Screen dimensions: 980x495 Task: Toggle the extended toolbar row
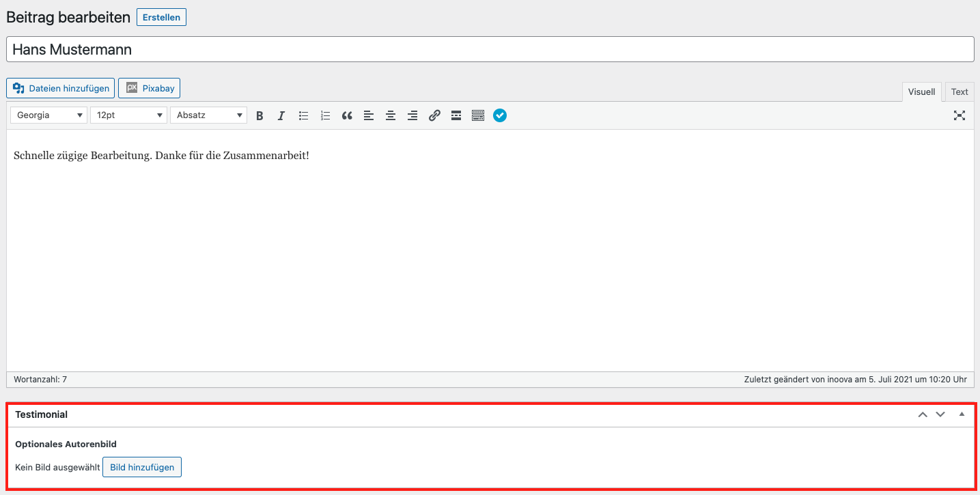pos(478,116)
